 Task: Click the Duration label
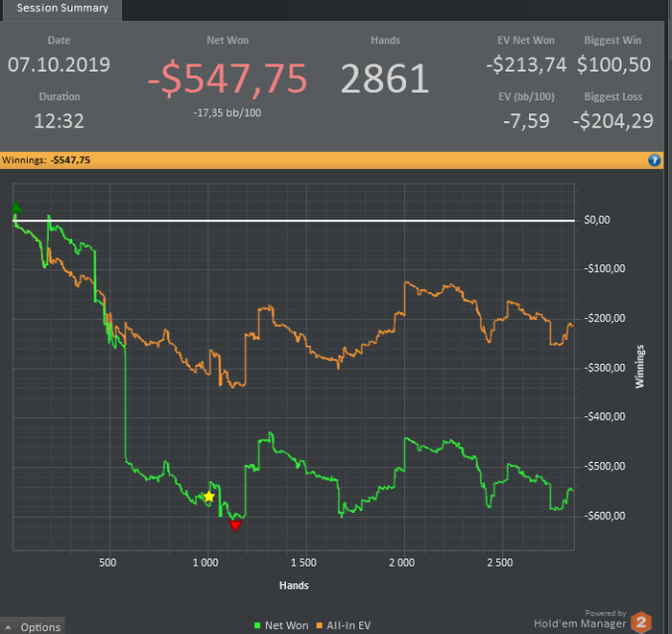[x=60, y=96]
